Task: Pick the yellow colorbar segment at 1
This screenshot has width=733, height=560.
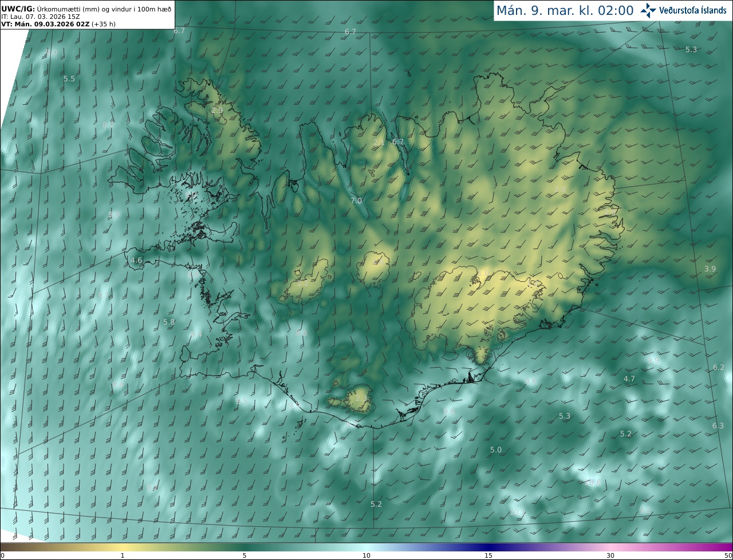Action: pos(123,546)
